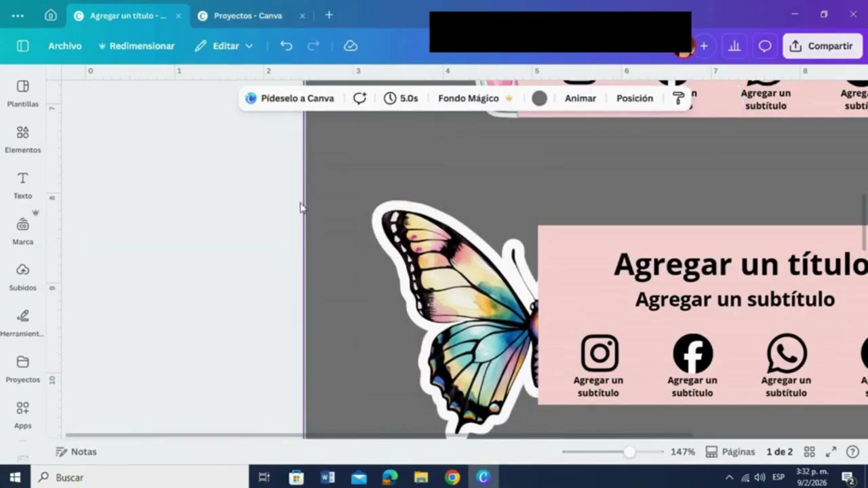Open the analytics chart icon
868x488 pixels.
pos(734,45)
